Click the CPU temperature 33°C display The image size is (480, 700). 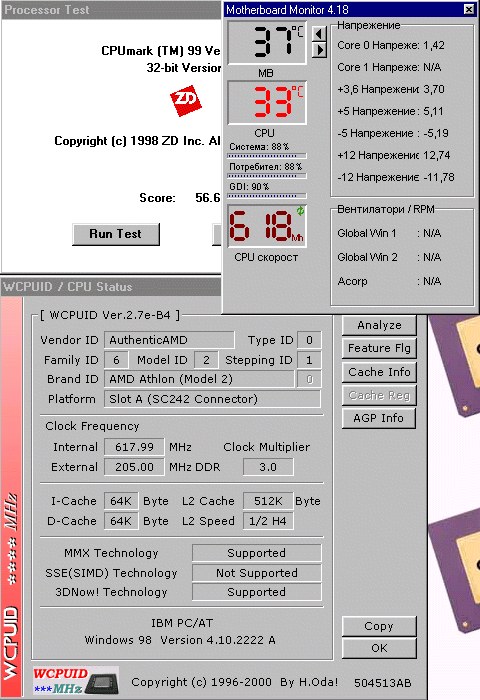[x=267, y=102]
